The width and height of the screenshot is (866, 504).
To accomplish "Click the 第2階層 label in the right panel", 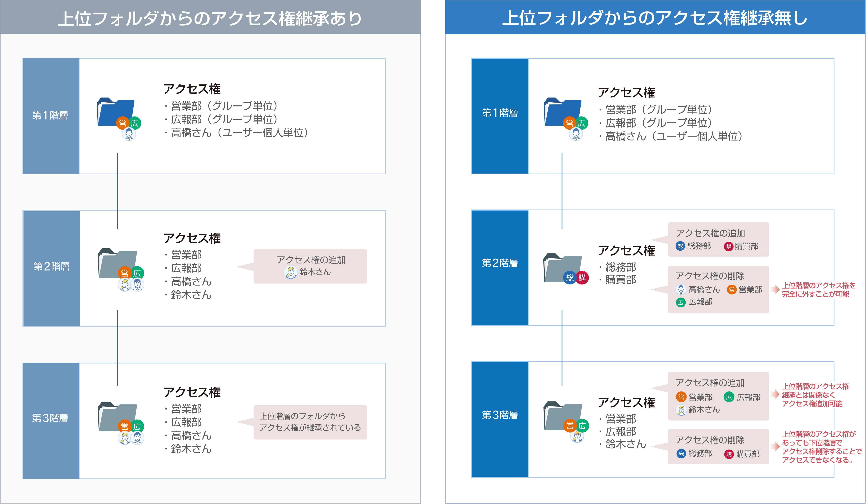I will point(500,263).
